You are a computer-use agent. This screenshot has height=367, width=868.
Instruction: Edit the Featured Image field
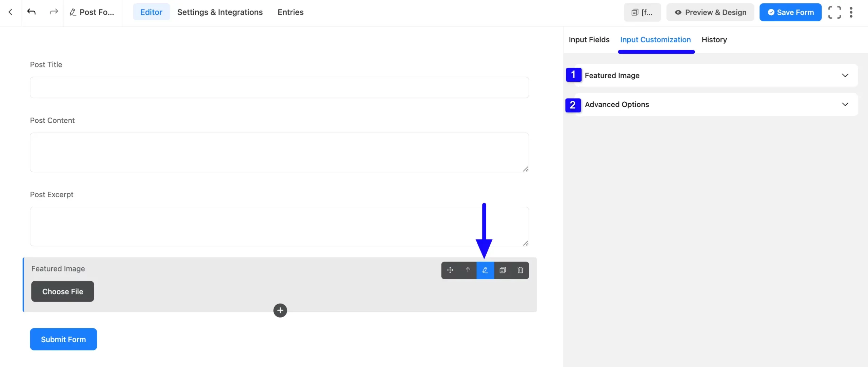pos(485,270)
